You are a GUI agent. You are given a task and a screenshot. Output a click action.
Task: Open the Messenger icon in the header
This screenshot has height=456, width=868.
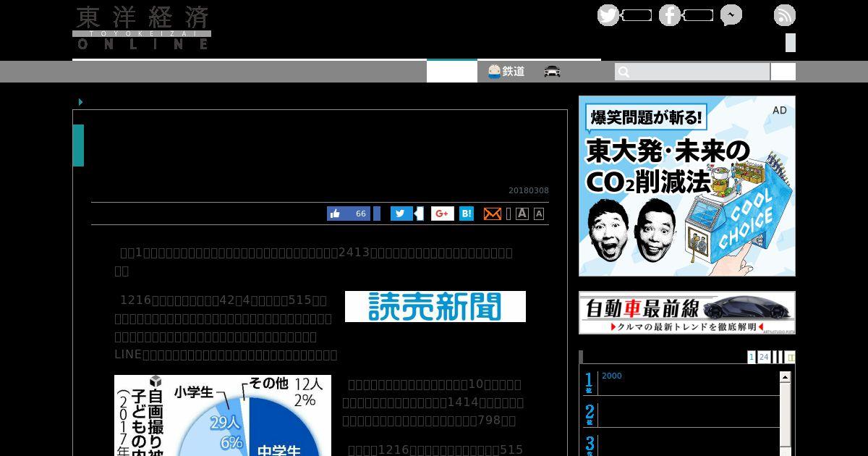tap(731, 15)
